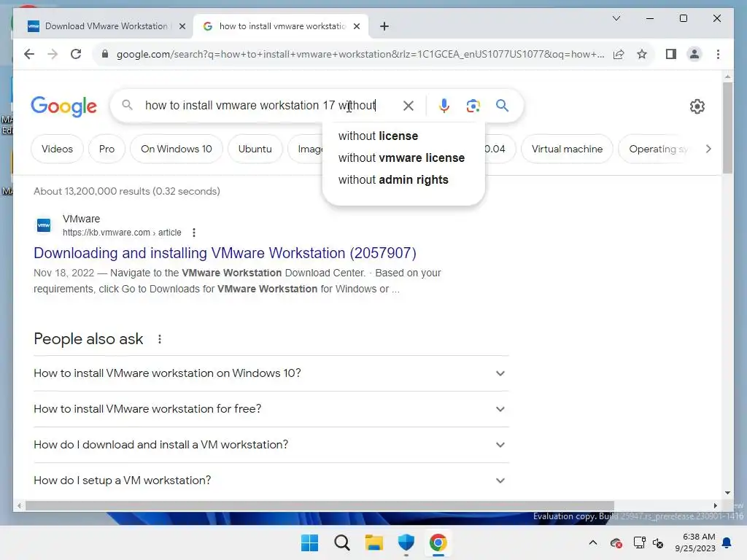Open the clock showing 6:38 AM
The image size is (747, 560).
[x=695, y=542]
